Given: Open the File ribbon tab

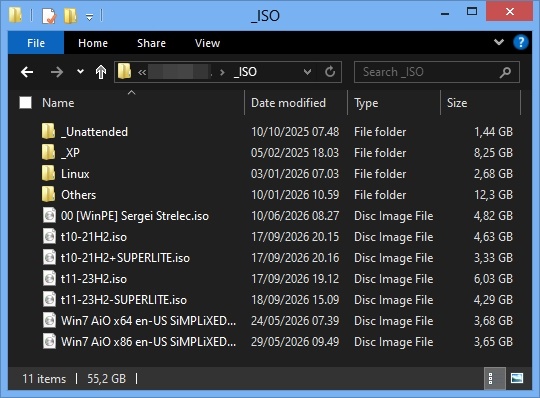Looking at the screenshot, I should tap(36, 43).
